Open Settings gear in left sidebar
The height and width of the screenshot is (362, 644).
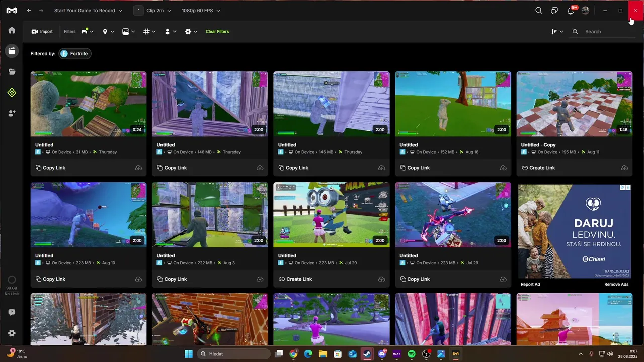pyautogui.click(x=12, y=333)
